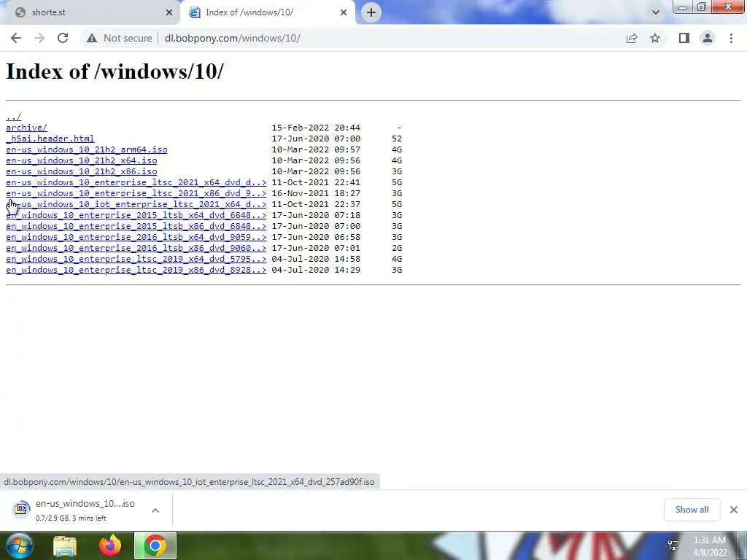The height and width of the screenshot is (560, 747).
Task: Bookmark this page with the star icon
Action: [655, 38]
